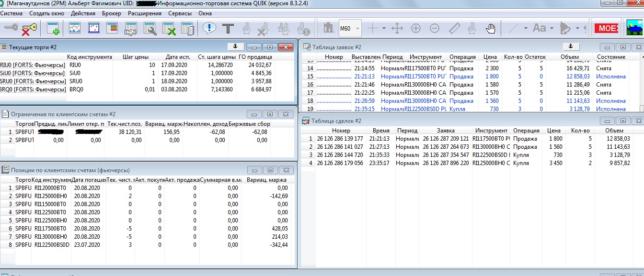
Task: Click the export table to Excel icon
Action: click(168, 29)
